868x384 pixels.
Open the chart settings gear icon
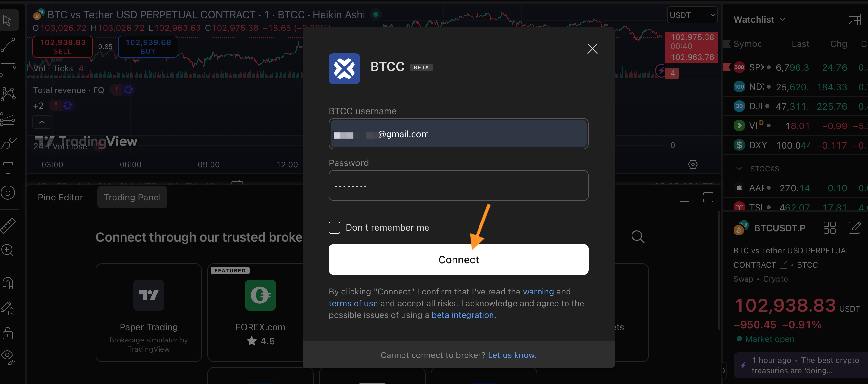pyautogui.click(x=693, y=164)
